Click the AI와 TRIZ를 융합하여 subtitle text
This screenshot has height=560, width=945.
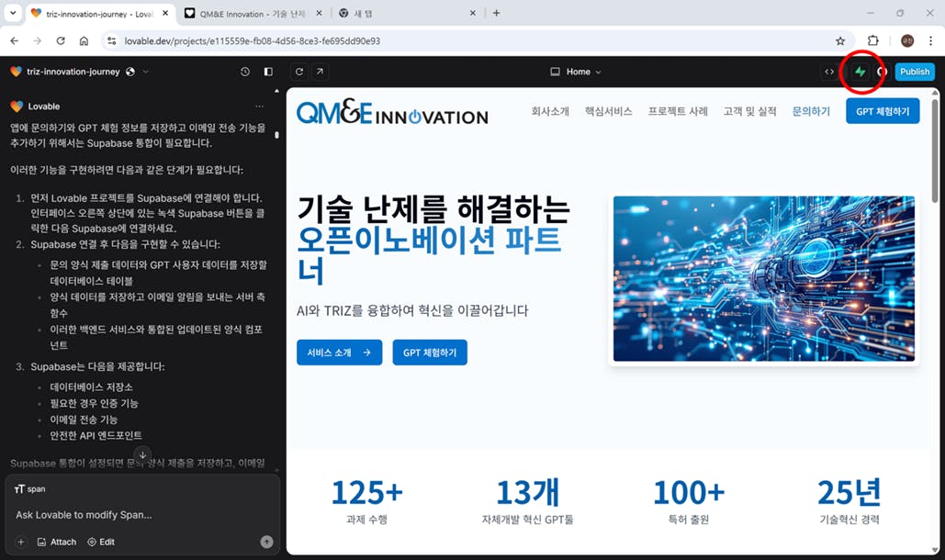pos(412,310)
